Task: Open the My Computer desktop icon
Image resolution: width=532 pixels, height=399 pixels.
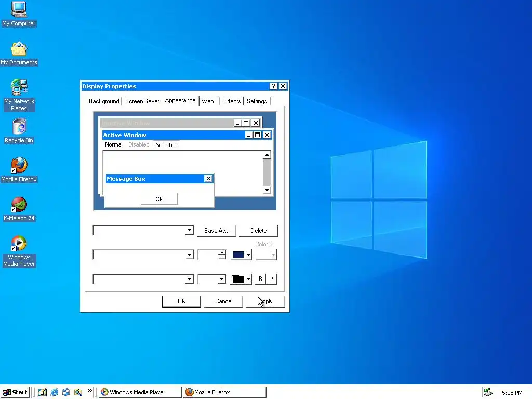Action: pos(19,14)
